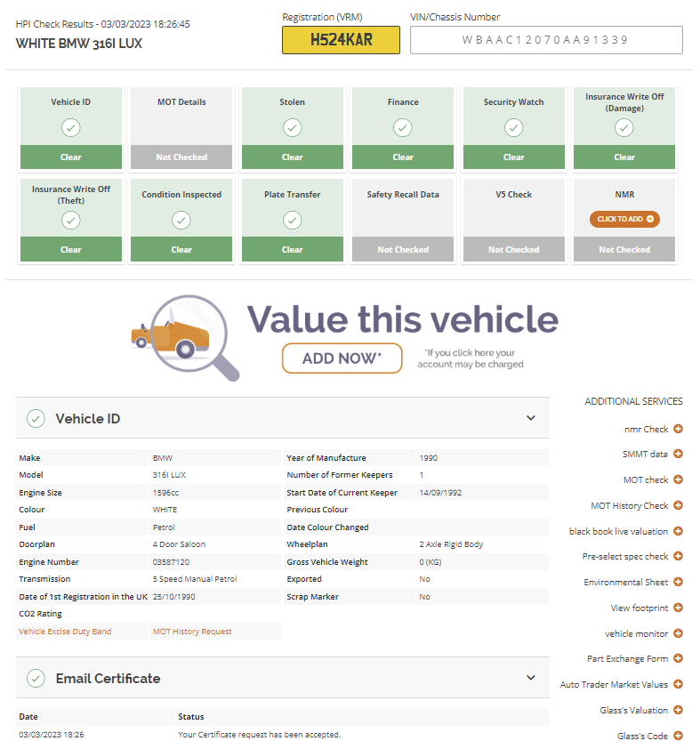Image resolution: width=700 pixels, height=749 pixels.
Task: Collapse the Email Certificate section chevron
Action: [x=530, y=677]
